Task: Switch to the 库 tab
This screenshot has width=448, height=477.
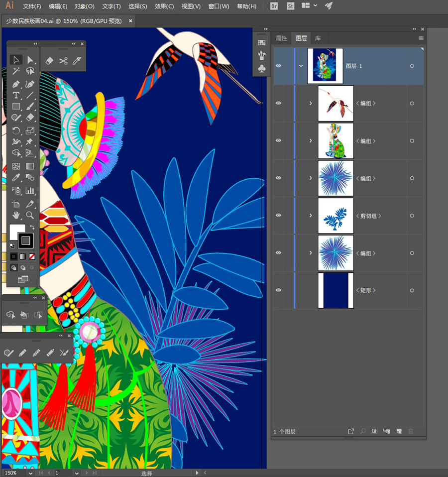Action: point(318,38)
